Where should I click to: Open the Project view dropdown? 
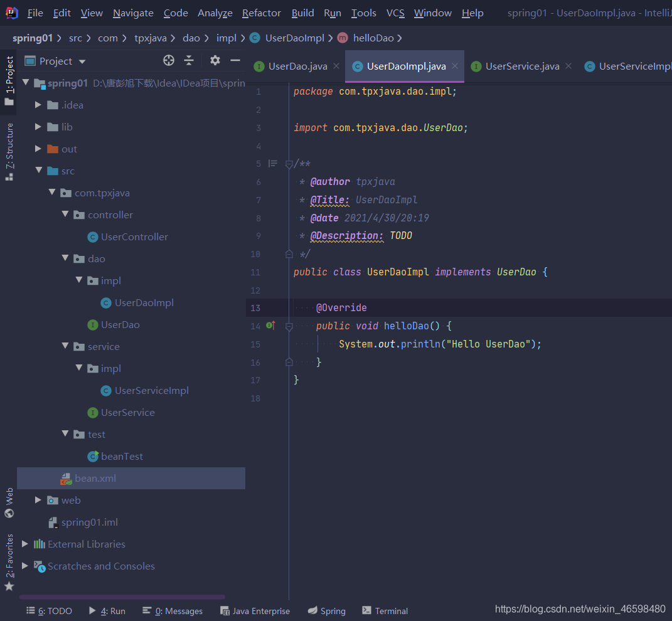82,61
